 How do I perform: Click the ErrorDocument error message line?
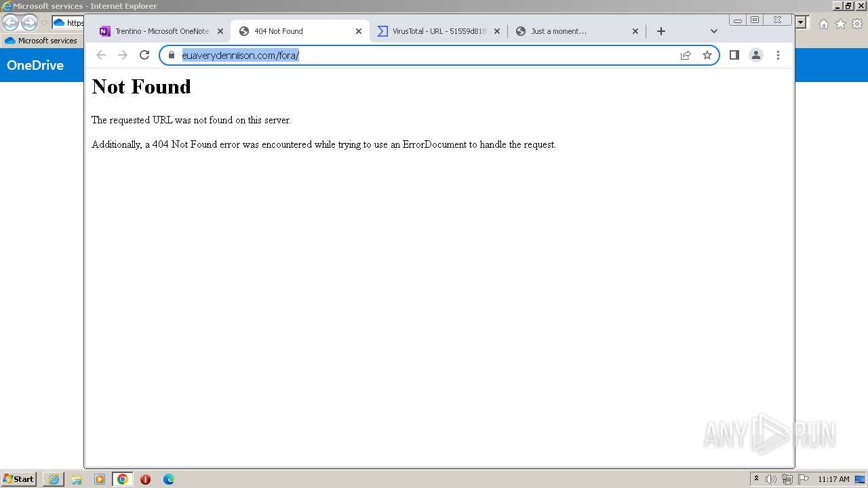323,144
